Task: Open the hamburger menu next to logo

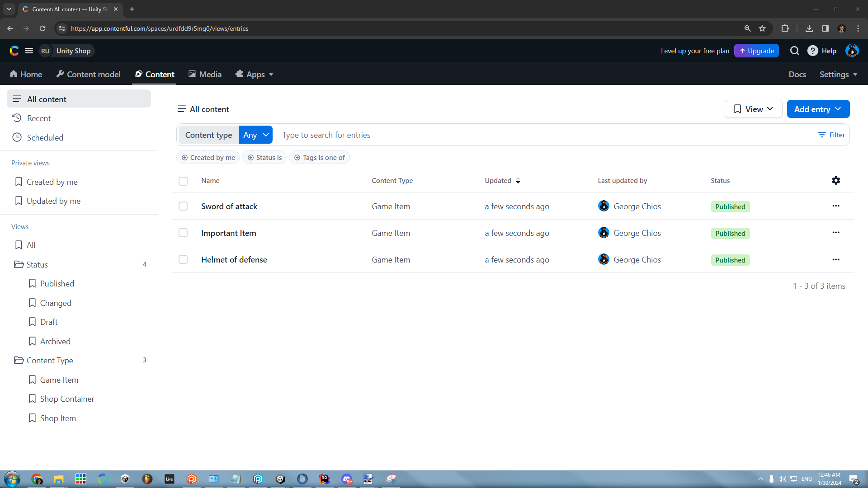Action: pos(29,51)
